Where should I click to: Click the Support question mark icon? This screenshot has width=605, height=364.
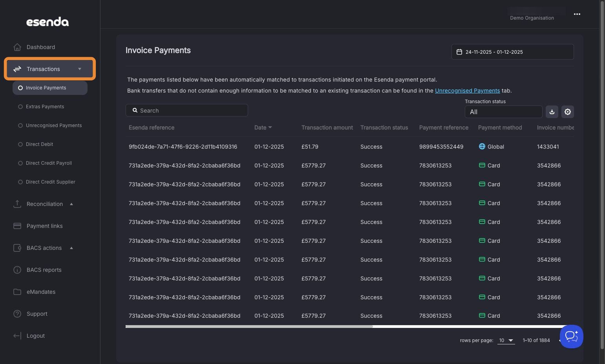17,314
